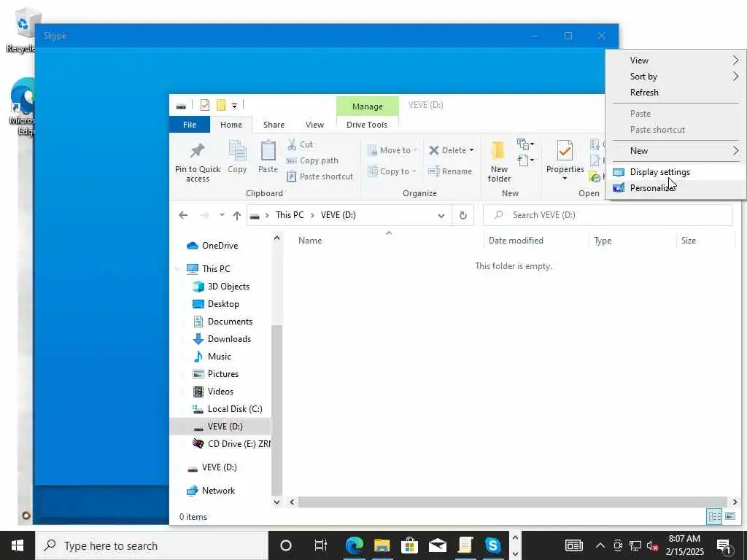
Task: Switch to the View ribbon tab
Action: pos(314,125)
